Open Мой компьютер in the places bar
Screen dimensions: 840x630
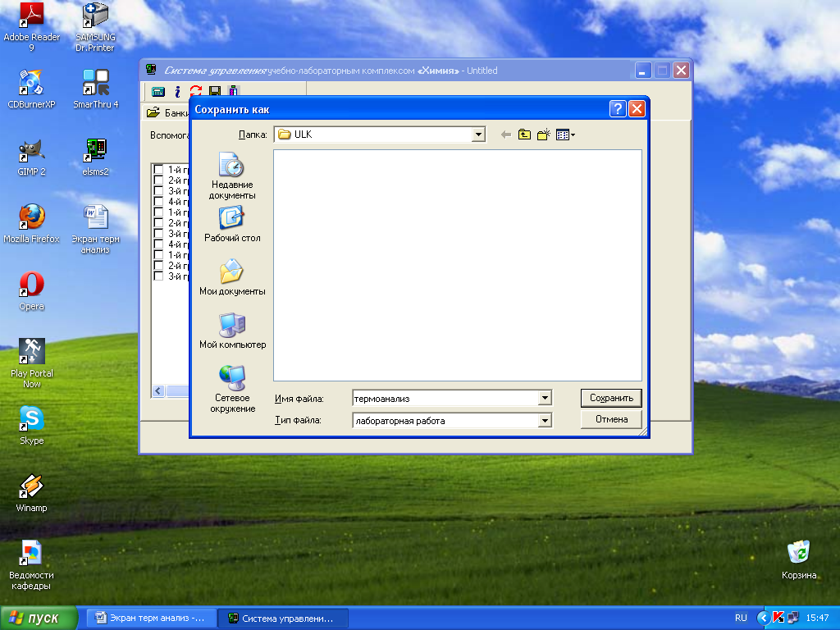tap(232, 331)
